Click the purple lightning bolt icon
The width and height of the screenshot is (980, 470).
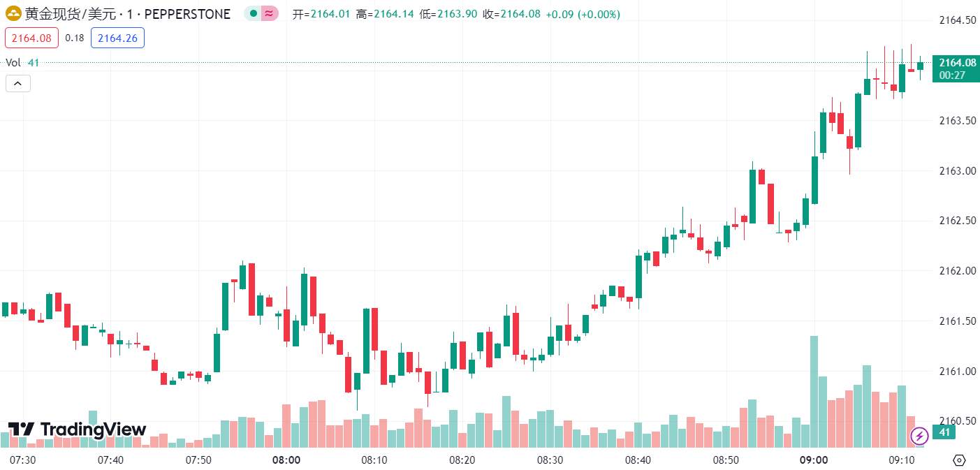920,436
